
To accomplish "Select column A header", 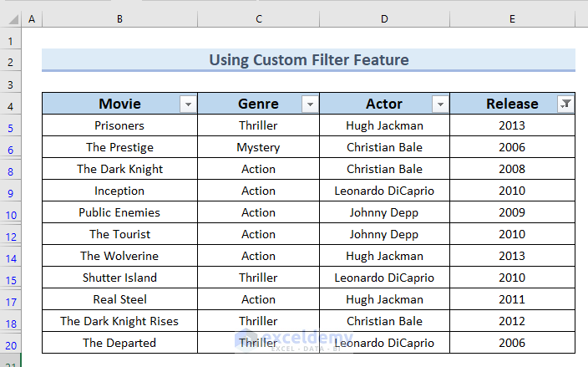I will pyautogui.click(x=32, y=18).
